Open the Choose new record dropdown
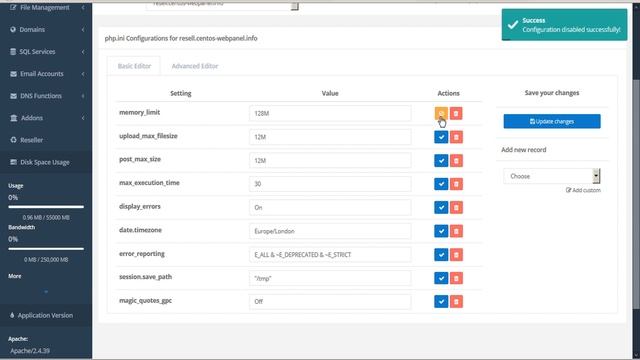This screenshot has width=640, height=360. (x=551, y=176)
